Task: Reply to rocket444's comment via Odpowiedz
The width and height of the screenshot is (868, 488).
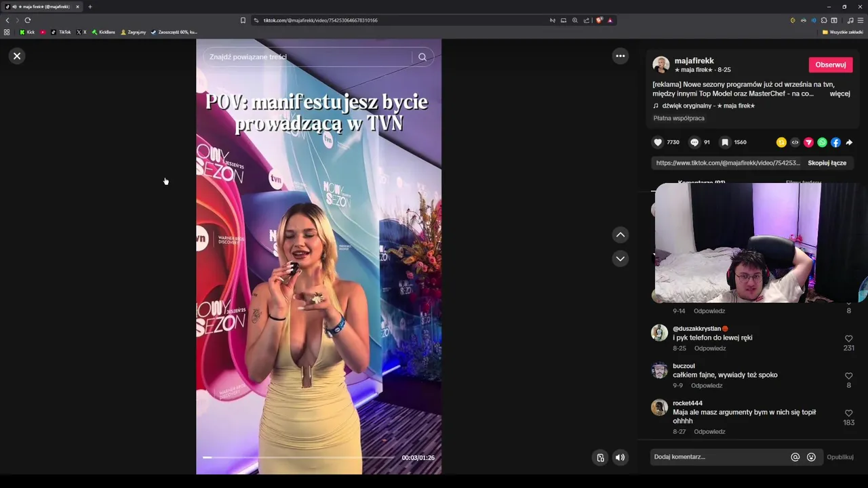Action: pyautogui.click(x=709, y=432)
